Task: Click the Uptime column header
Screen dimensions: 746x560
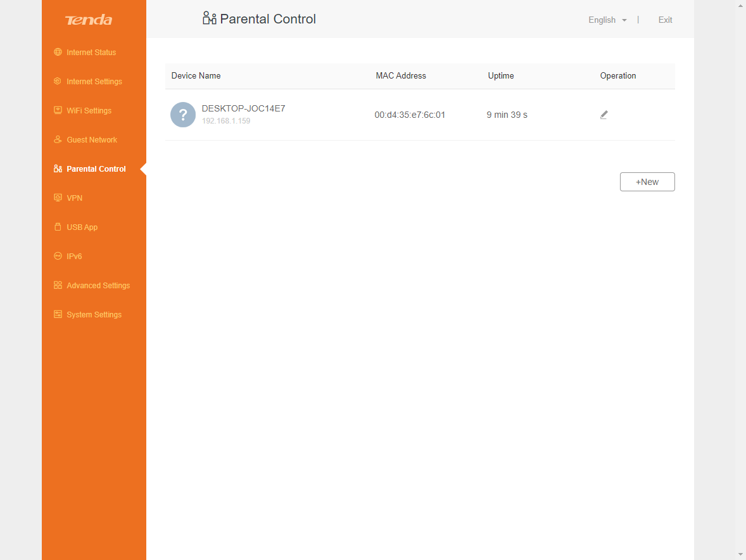Action: tap(500, 75)
